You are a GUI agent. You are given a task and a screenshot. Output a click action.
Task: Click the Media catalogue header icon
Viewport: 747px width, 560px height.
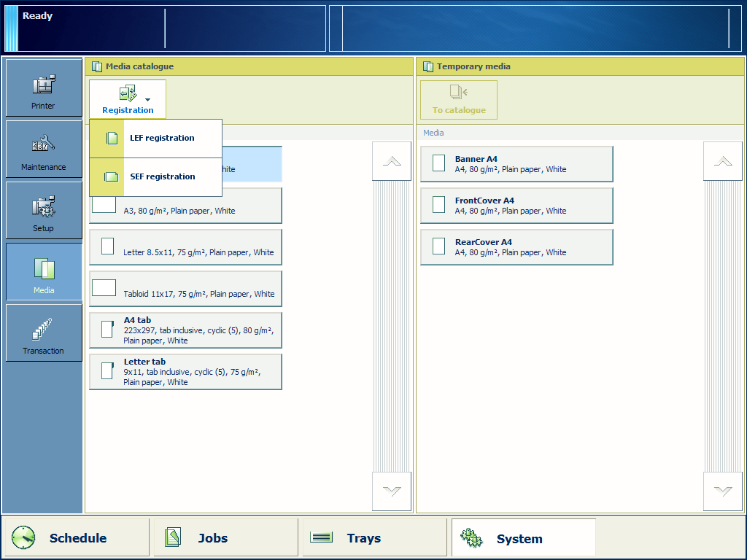(x=97, y=66)
